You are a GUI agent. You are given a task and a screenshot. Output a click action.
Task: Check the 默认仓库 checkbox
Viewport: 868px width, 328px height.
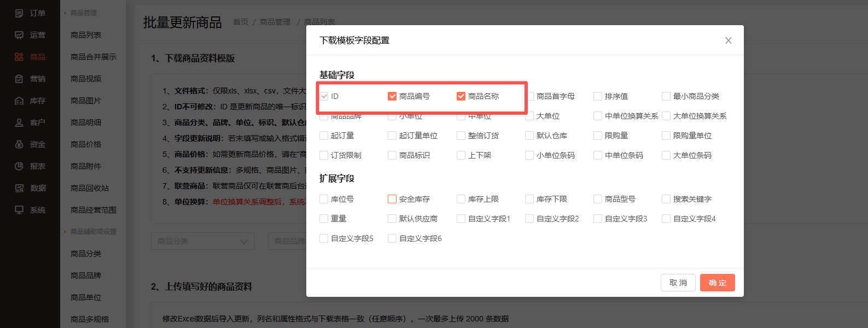(529, 136)
